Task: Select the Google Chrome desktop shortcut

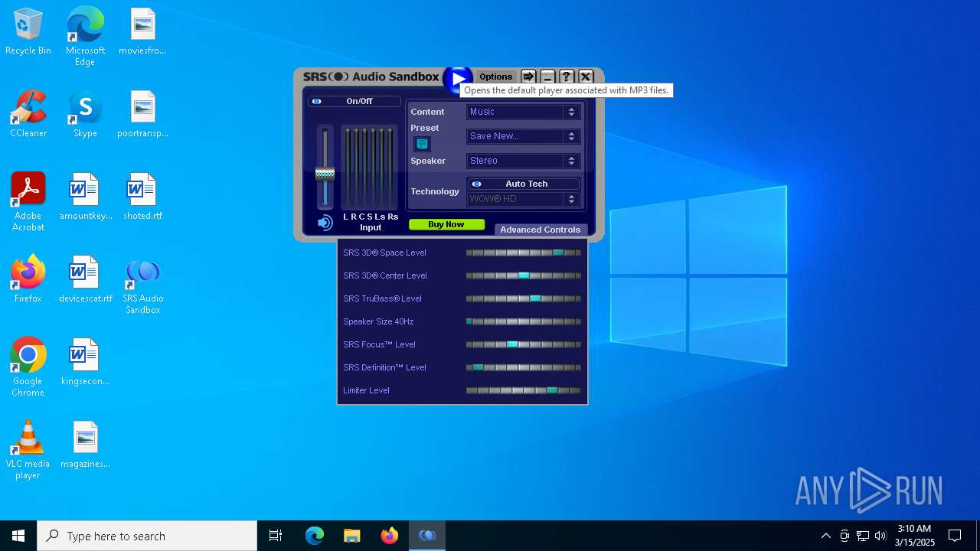Action: (28, 367)
